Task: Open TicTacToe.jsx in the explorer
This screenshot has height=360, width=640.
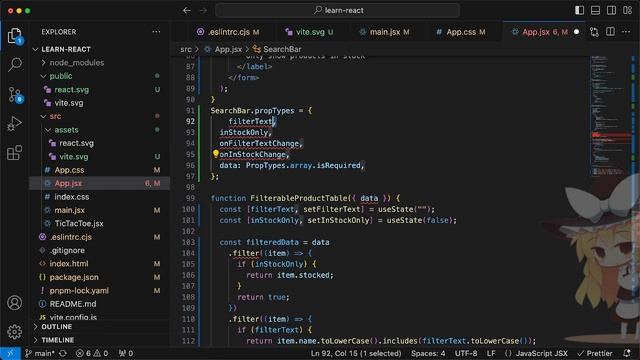Action: point(100,224)
